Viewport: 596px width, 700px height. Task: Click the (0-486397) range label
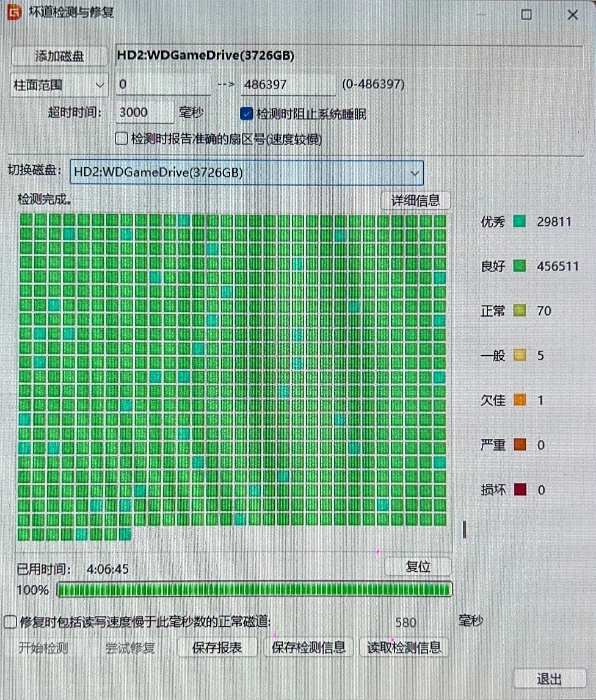pyautogui.click(x=373, y=84)
